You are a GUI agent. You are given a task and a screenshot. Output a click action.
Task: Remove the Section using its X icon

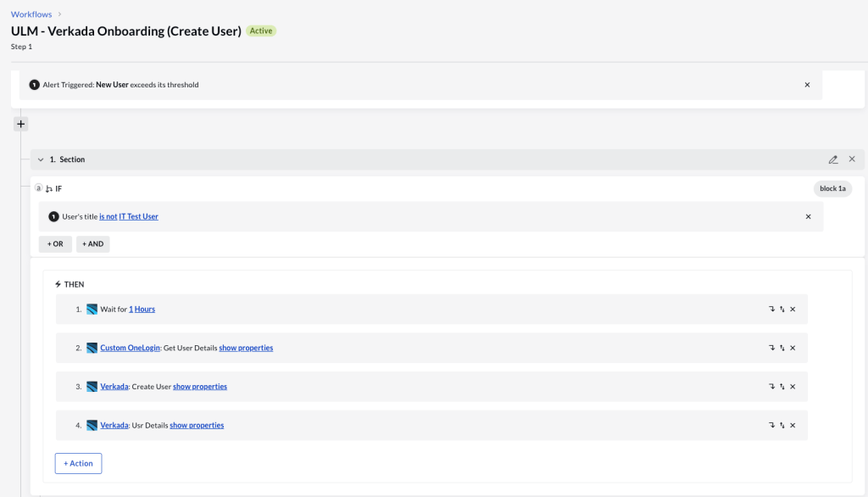[x=852, y=159]
